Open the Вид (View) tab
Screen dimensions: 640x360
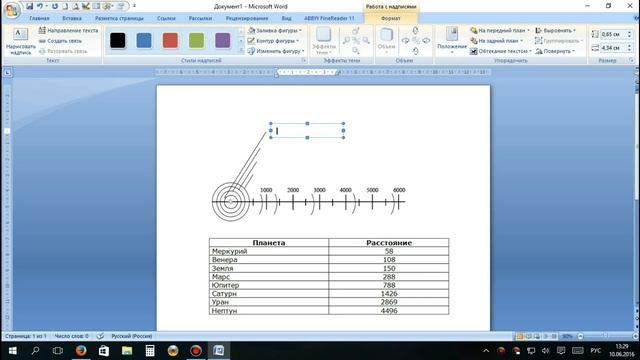[287, 18]
